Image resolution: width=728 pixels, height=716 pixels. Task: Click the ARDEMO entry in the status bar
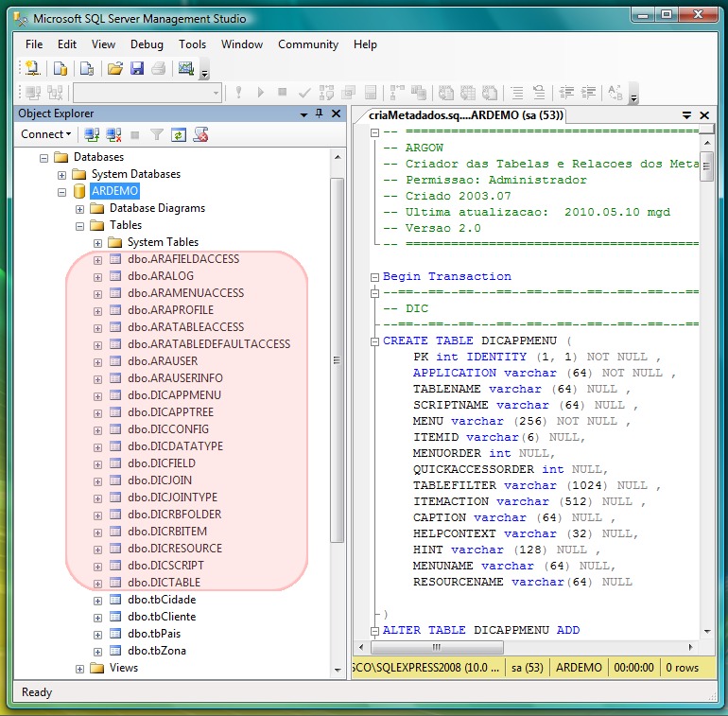579,668
